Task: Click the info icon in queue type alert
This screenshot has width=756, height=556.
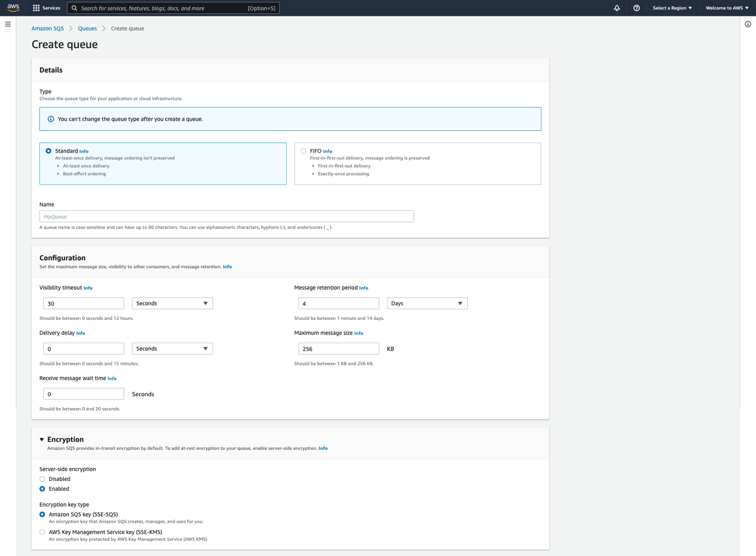Action: [51, 119]
